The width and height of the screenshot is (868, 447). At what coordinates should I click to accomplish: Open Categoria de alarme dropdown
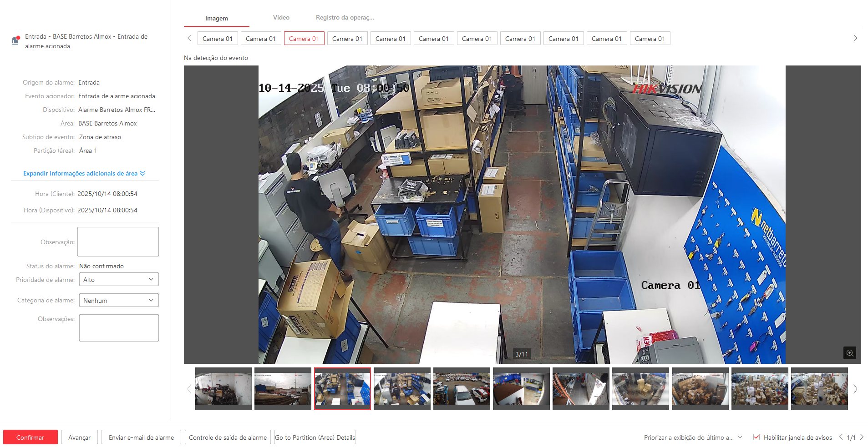click(119, 301)
